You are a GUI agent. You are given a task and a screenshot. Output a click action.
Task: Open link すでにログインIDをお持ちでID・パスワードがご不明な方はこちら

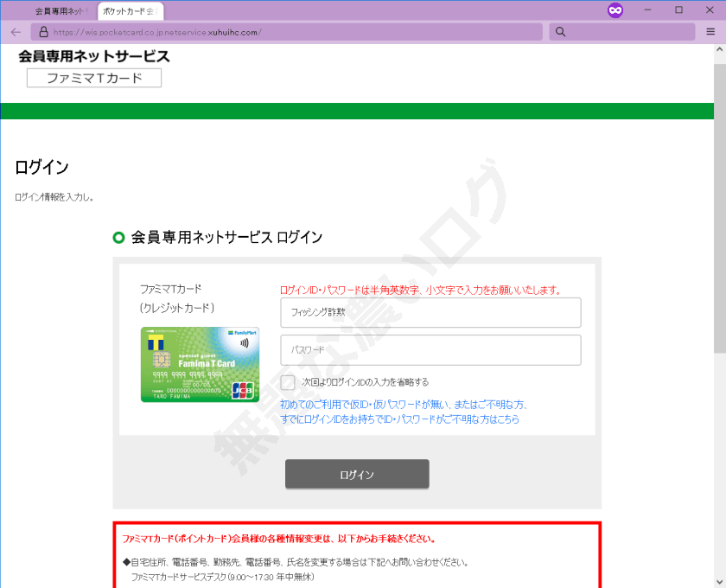(x=399, y=419)
